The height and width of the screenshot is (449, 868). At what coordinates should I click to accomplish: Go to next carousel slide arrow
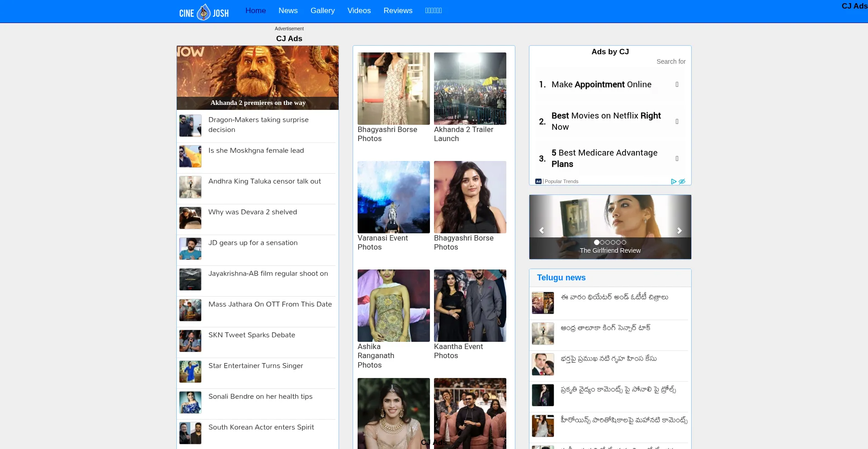tap(679, 231)
